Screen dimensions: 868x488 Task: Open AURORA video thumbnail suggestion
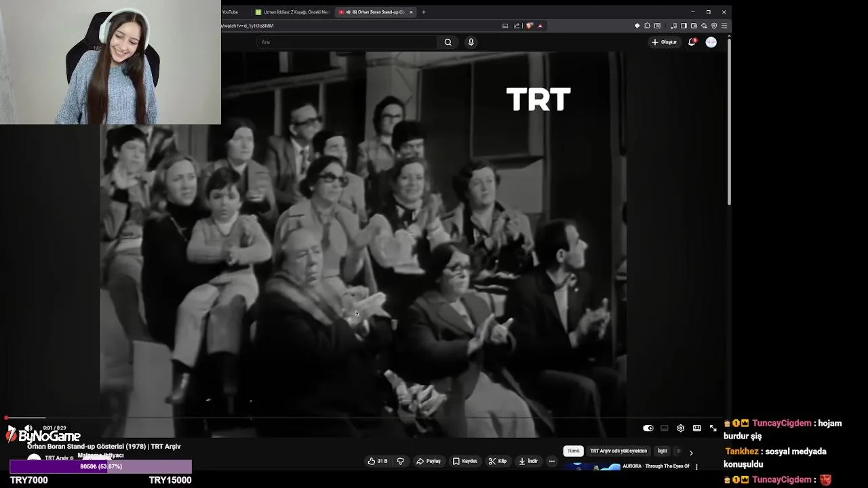pyautogui.click(x=592, y=466)
